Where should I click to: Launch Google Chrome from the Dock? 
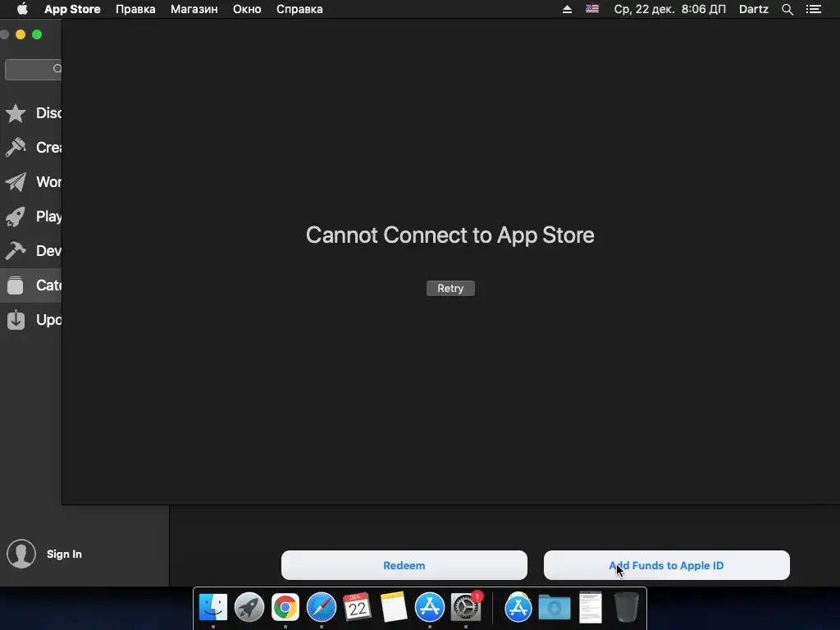click(x=285, y=608)
